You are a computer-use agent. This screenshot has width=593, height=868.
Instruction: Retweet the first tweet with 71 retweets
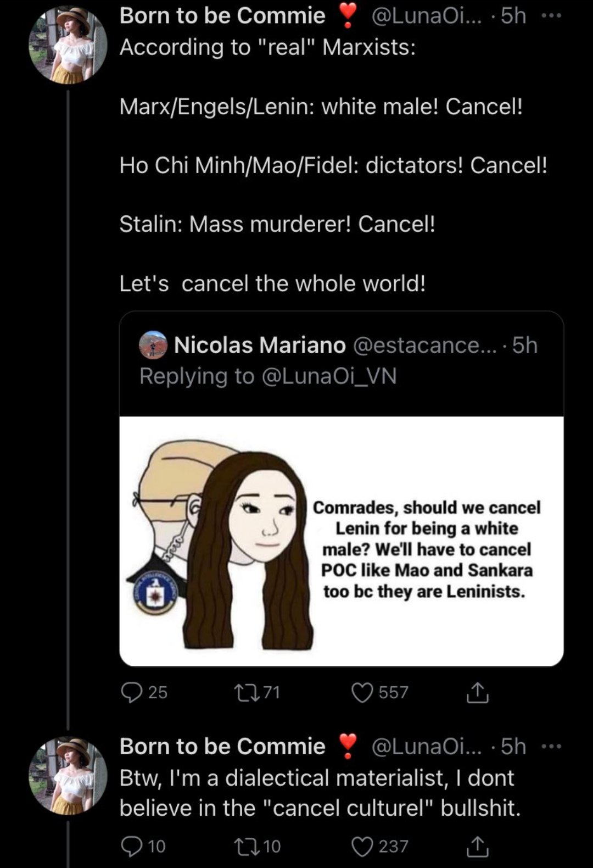pos(242,692)
